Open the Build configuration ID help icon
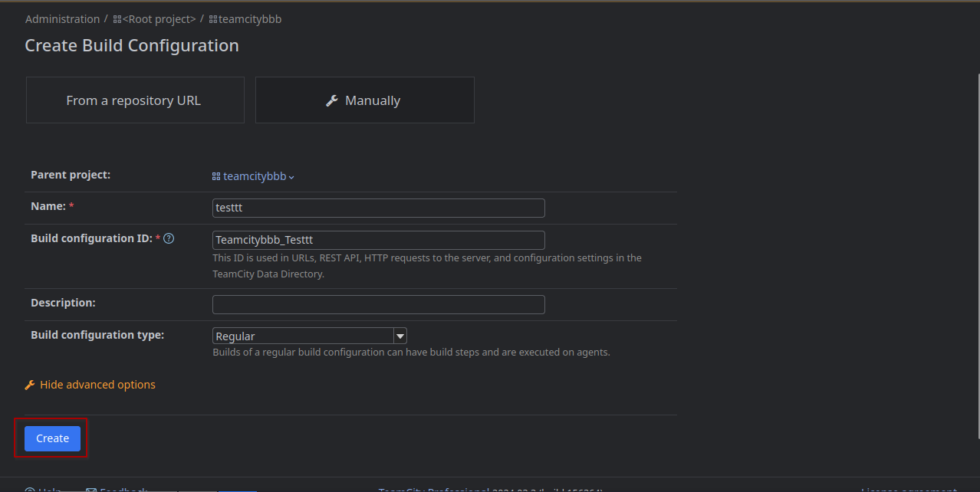The image size is (980, 492). [167, 238]
